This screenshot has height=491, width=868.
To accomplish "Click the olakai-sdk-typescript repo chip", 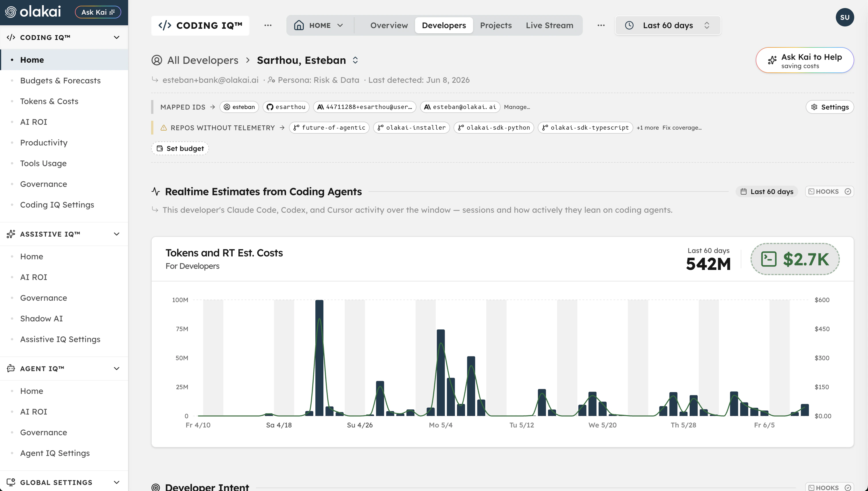I will pos(585,127).
